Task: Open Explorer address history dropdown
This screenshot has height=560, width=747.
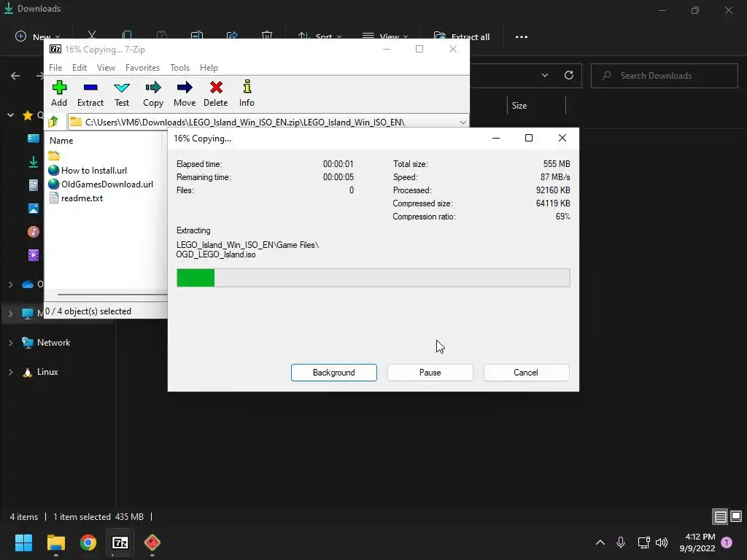Action: click(544, 75)
